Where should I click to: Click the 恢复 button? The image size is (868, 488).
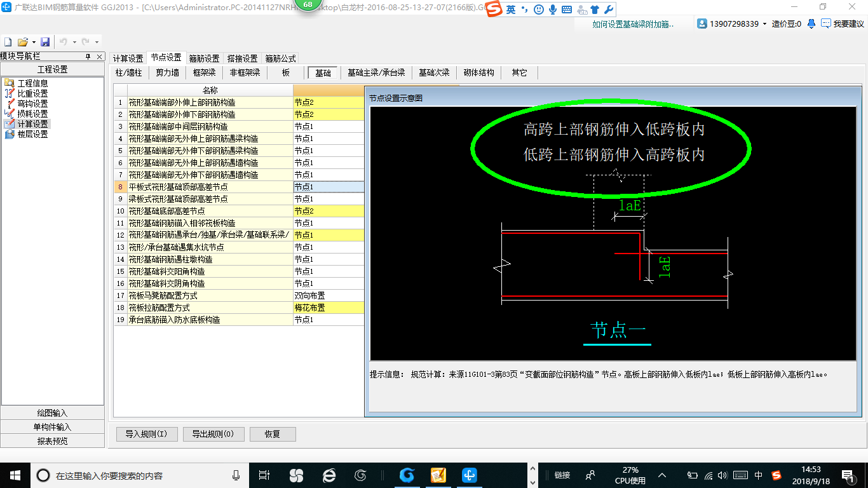tap(273, 434)
